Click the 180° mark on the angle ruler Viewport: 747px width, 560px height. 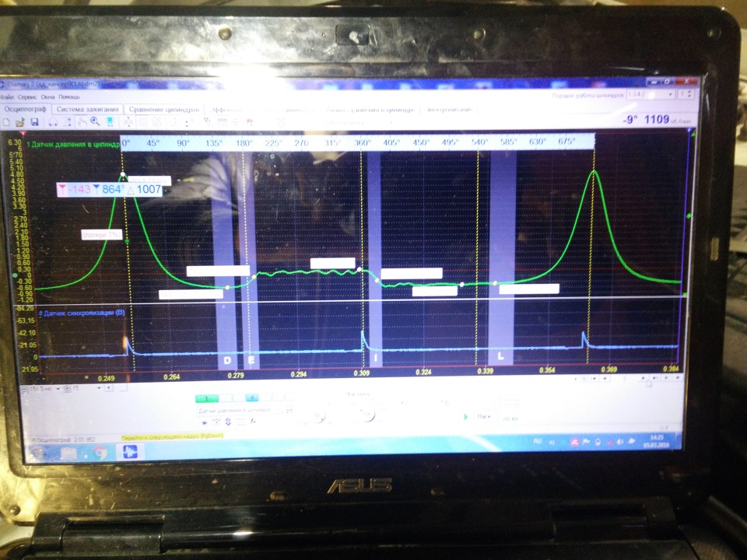[244, 142]
